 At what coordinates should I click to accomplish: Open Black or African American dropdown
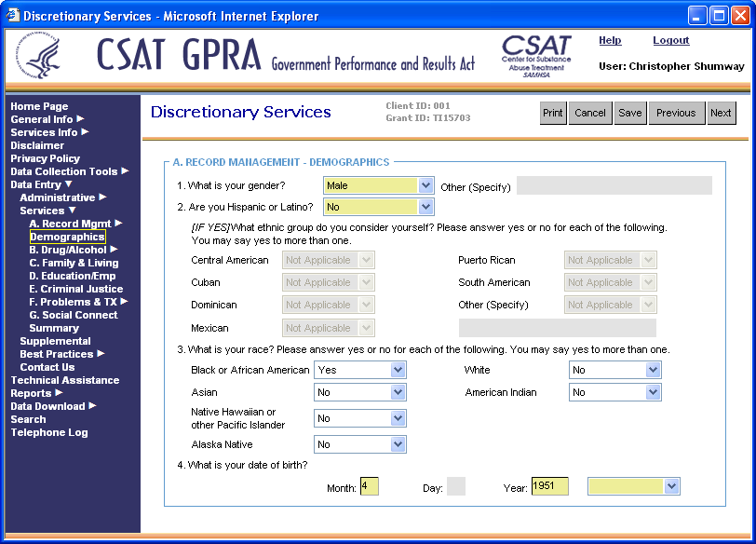359,370
